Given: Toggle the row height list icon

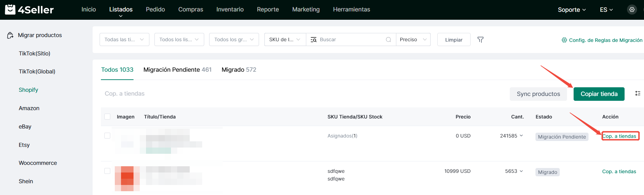Looking at the screenshot, I should (637, 93).
